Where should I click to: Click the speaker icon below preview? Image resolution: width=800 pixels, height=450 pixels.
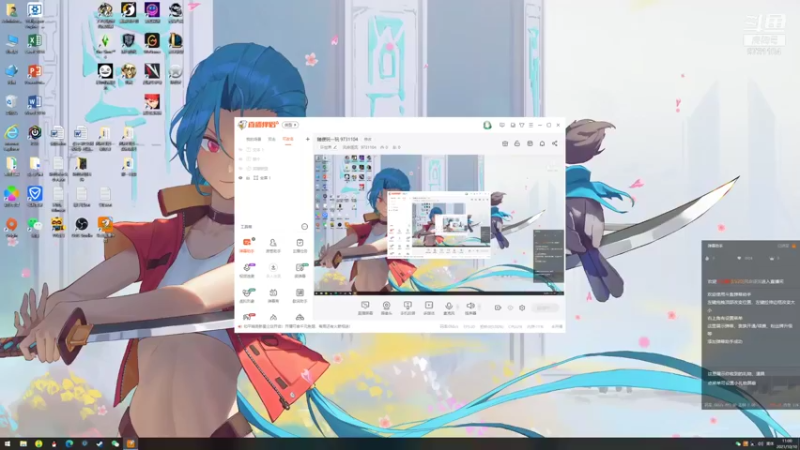pyautogui.click(x=470, y=308)
